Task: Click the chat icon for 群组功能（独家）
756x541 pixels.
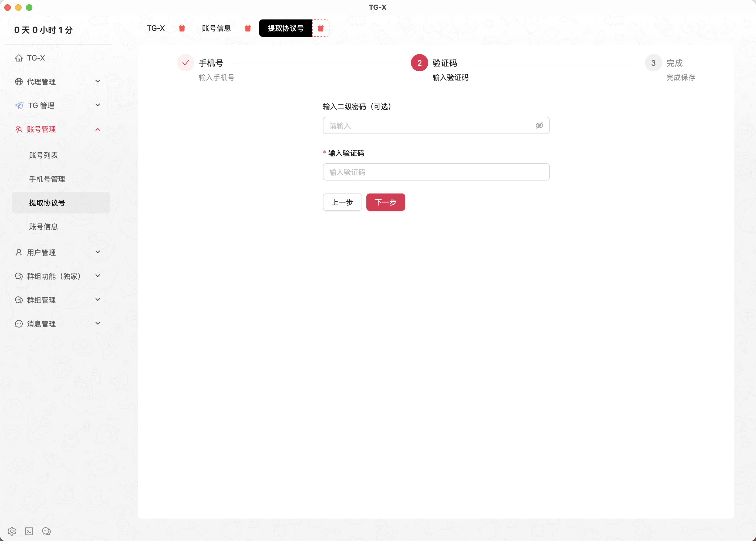Action: pos(19,276)
